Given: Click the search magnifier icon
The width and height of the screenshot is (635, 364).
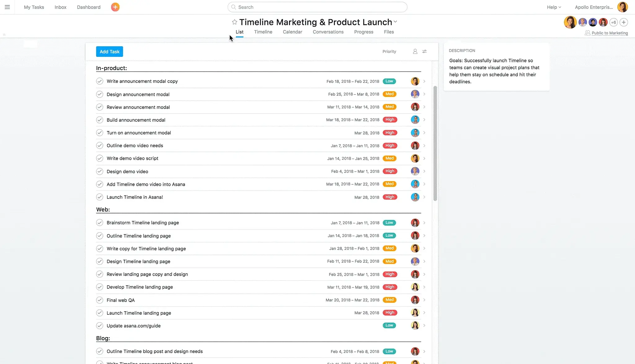Looking at the screenshot, I should coord(233,7).
